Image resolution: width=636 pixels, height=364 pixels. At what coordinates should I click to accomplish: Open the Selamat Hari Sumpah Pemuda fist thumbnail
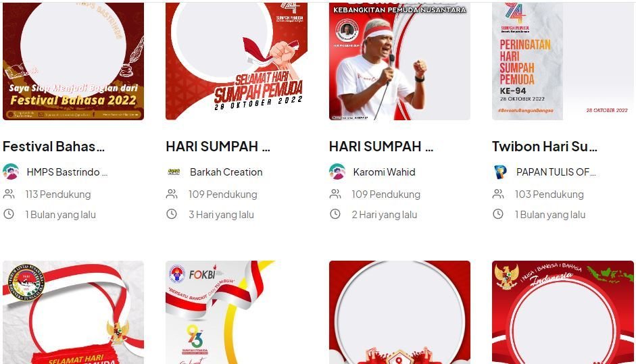point(237,61)
